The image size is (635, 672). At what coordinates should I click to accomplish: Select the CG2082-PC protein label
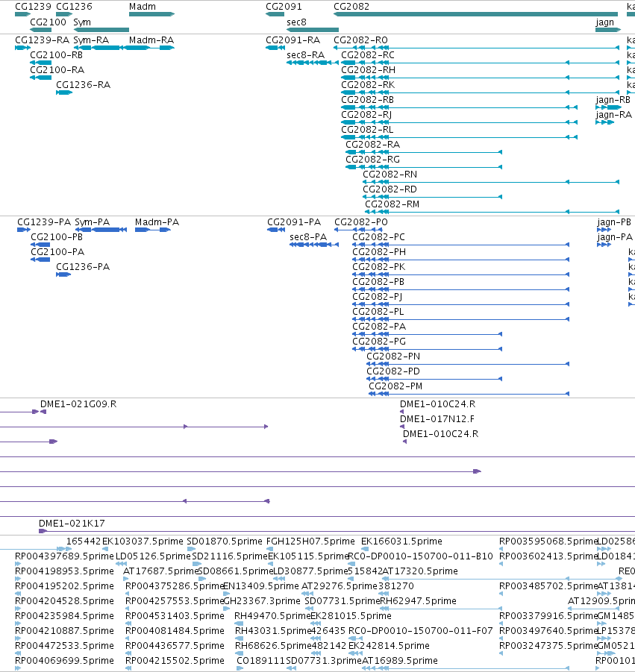(378, 237)
